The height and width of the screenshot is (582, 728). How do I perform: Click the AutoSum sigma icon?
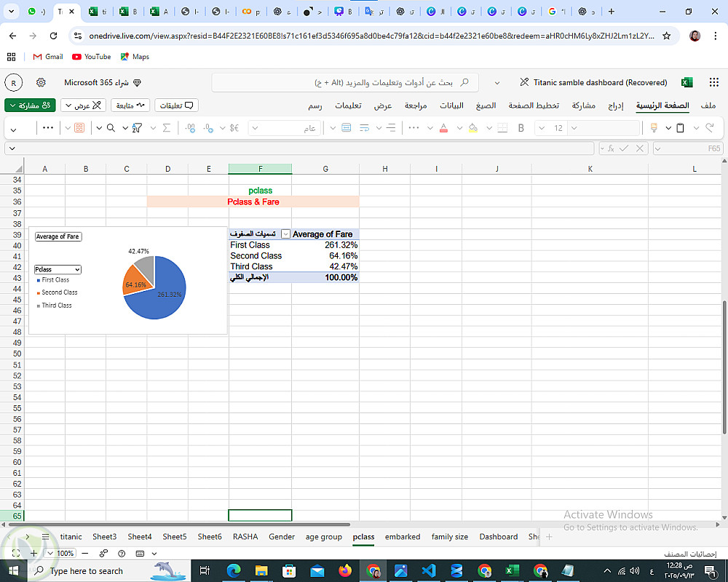(167, 128)
